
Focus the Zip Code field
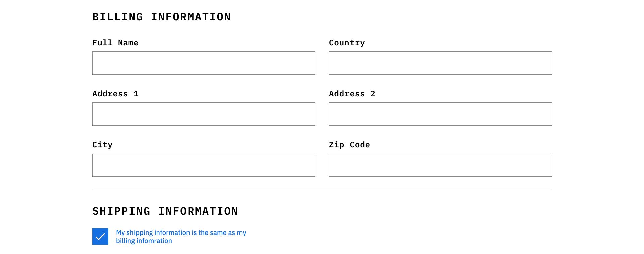click(x=440, y=165)
